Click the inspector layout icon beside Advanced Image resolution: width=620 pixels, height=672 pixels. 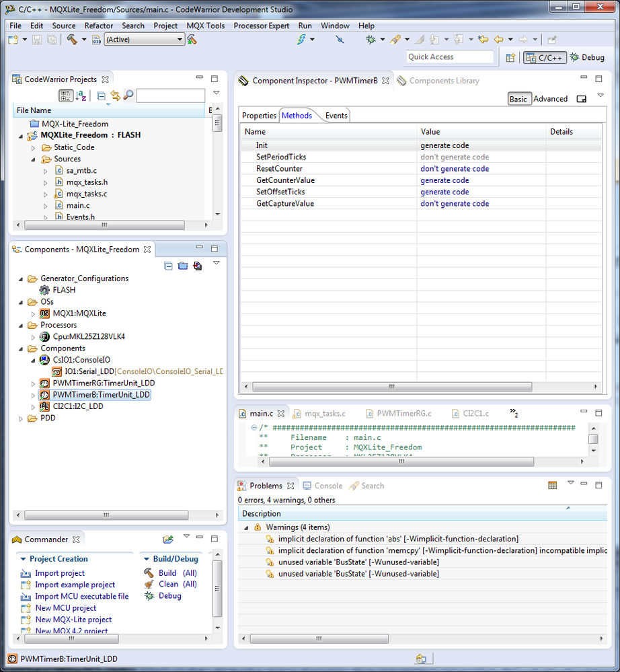tap(581, 99)
